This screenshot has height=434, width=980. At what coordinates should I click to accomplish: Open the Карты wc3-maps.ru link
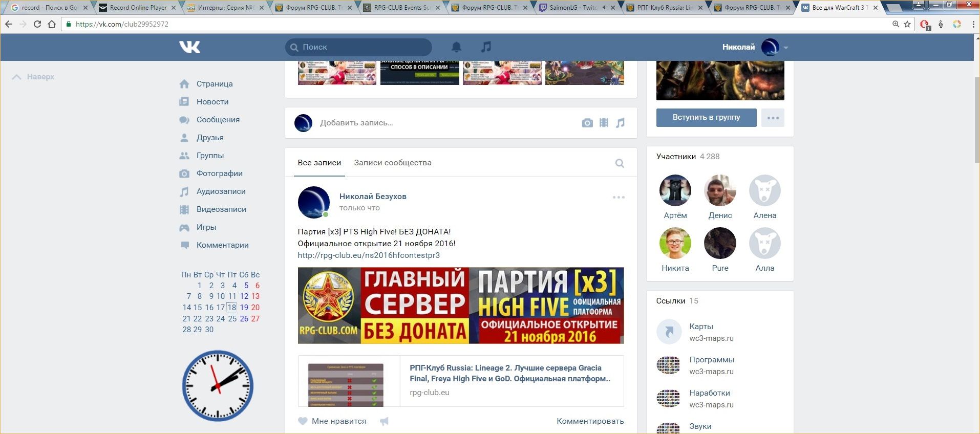[x=701, y=327]
